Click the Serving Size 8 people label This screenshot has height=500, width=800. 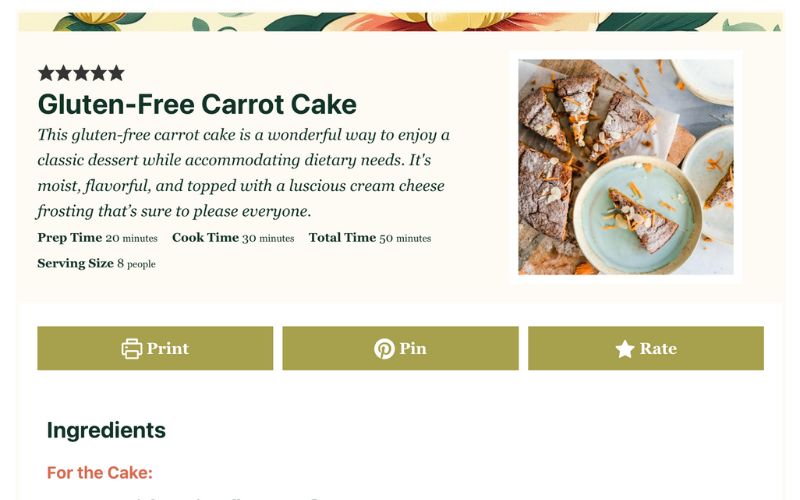(x=96, y=264)
